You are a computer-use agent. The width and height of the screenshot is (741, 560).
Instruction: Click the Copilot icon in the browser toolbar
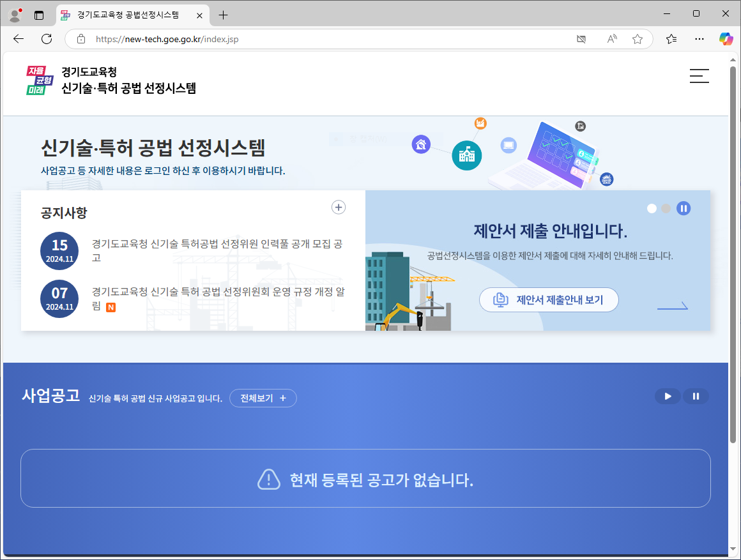tap(726, 39)
